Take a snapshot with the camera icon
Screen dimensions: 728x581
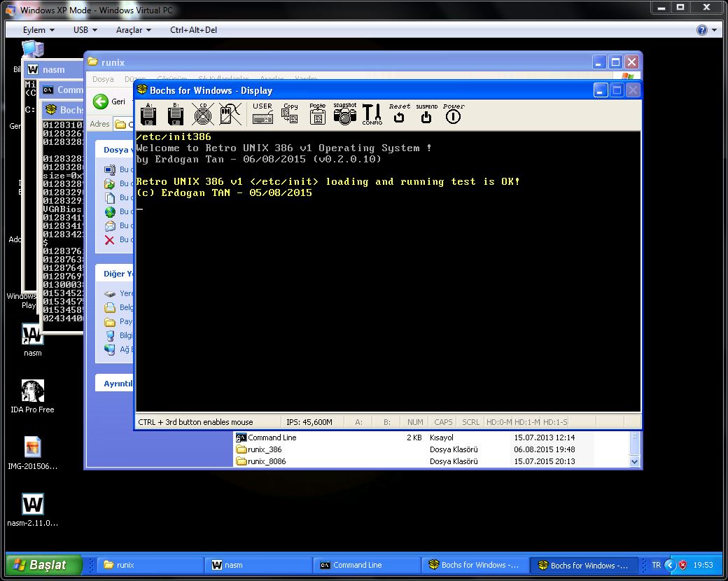(345, 114)
